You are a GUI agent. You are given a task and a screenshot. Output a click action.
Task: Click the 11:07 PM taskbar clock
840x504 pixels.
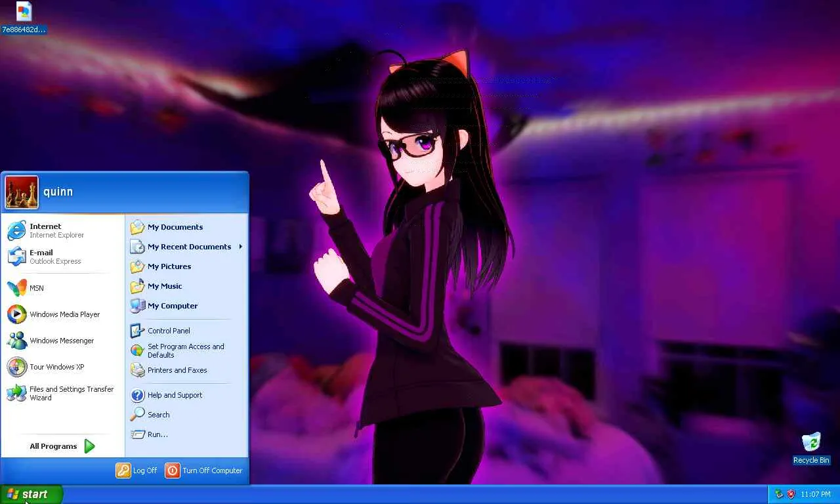point(816,494)
